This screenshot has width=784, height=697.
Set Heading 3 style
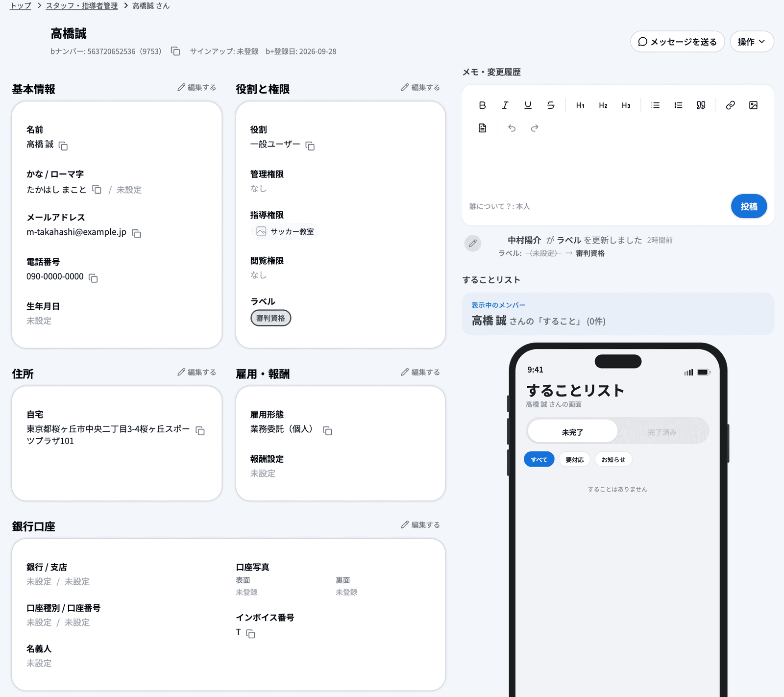[626, 105]
